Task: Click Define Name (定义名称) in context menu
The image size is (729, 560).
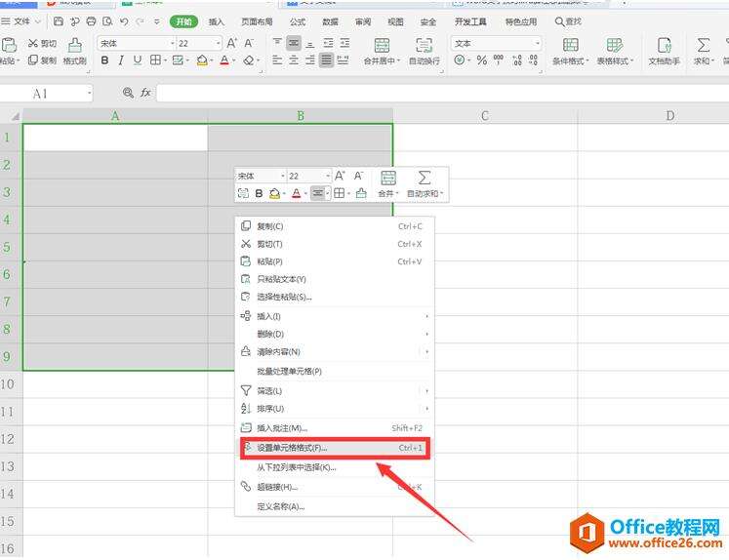Action: tap(335, 506)
